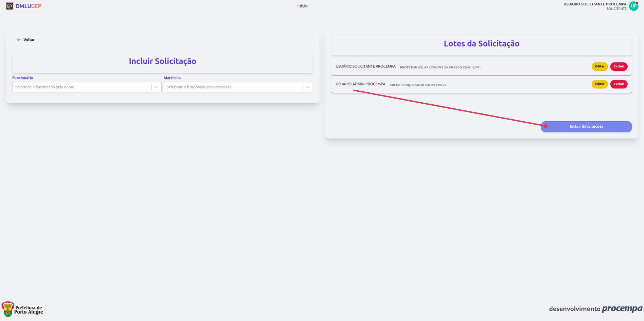The width and height of the screenshot is (644, 321).
Task: Click the DMLUGEP crest logo icon
Action: 10,6
